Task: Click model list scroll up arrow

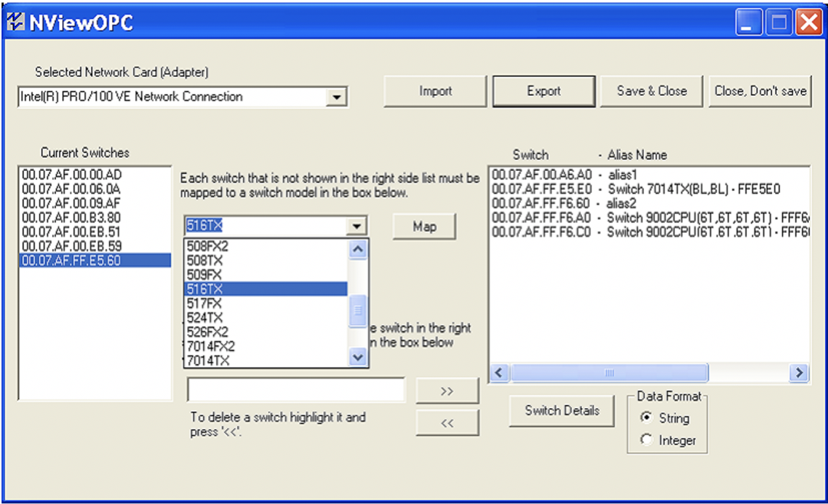Action: click(358, 249)
